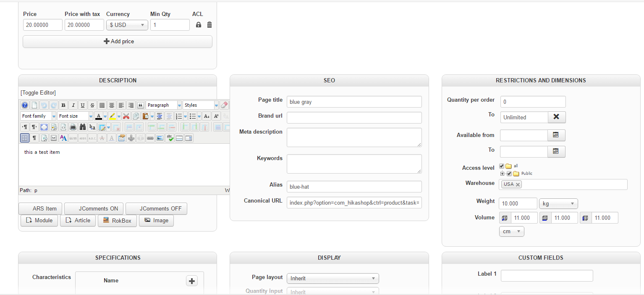Open the numbered list options arrow
The image size is (644, 295).
coord(185,116)
